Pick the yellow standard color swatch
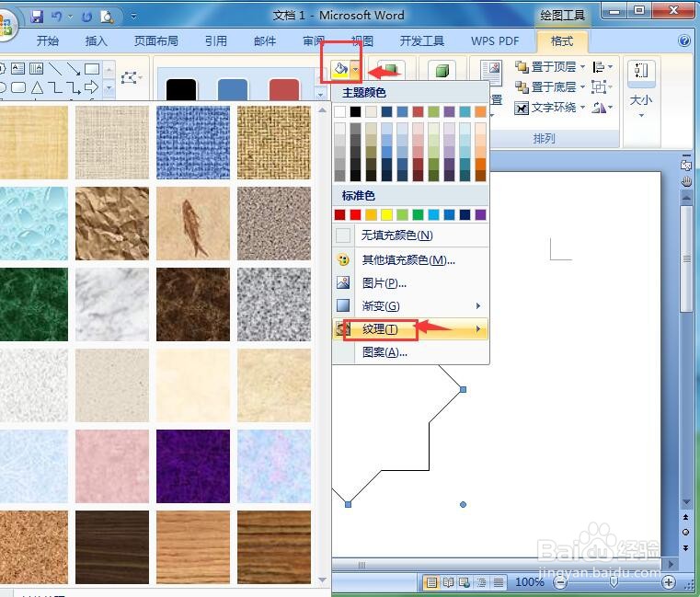This screenshot has width=700, height=597. pos(386,214)
